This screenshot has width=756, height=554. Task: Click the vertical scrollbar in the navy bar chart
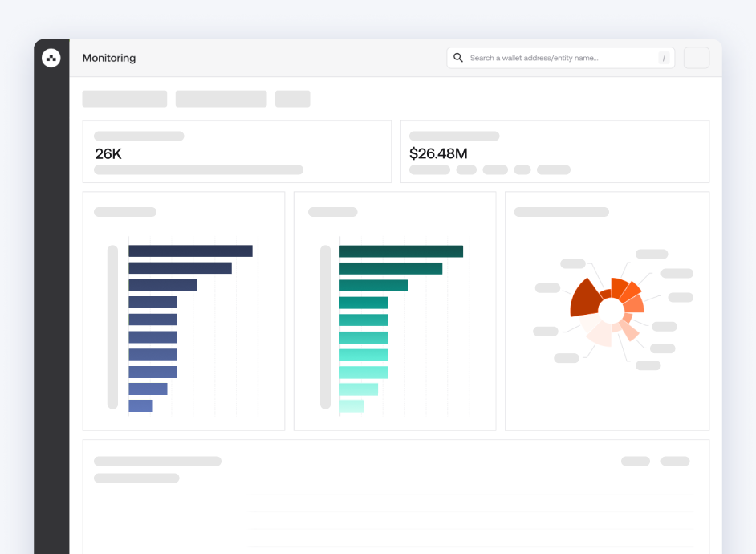coord(112,327)
